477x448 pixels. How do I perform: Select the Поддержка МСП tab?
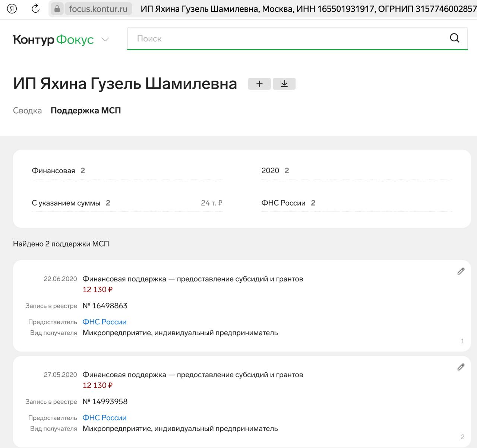[86, 111]
